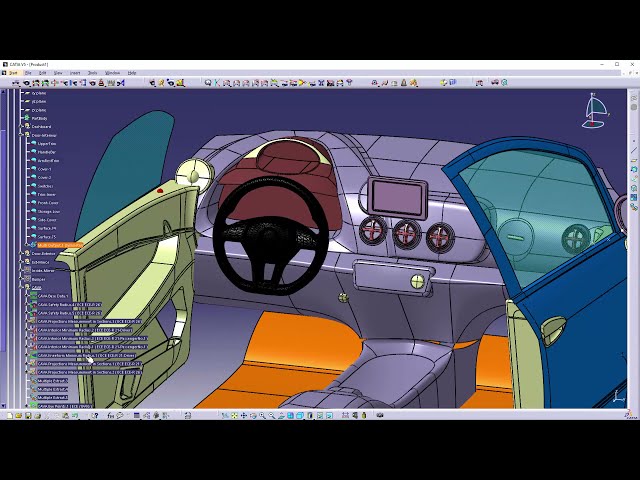Expand the CAVA Safety Radius.4 node
The height and width of the screenshot is (480, 640).
click(27, 304)
